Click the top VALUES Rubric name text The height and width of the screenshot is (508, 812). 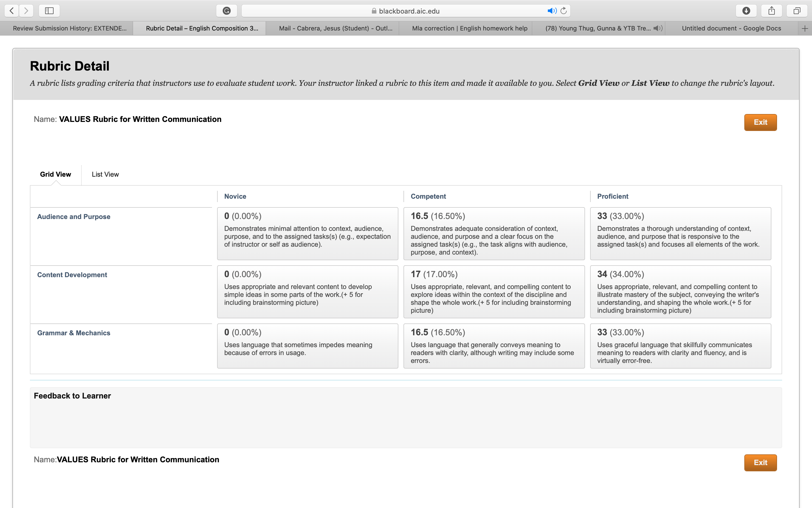pos(140,119)
